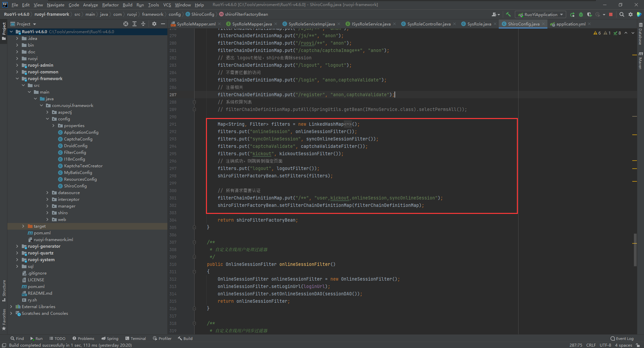Expand the ruoyi-system module
This screenshot has height=348, width=644.
17,259
